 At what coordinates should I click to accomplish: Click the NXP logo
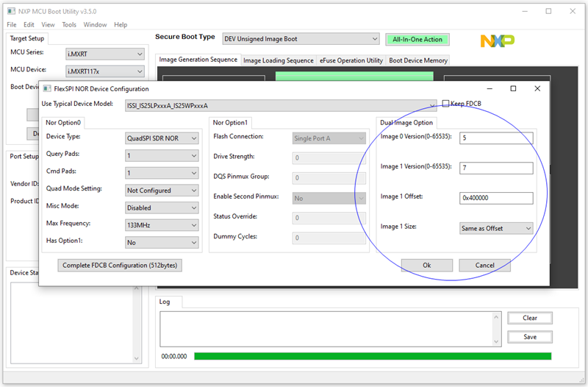498,40
